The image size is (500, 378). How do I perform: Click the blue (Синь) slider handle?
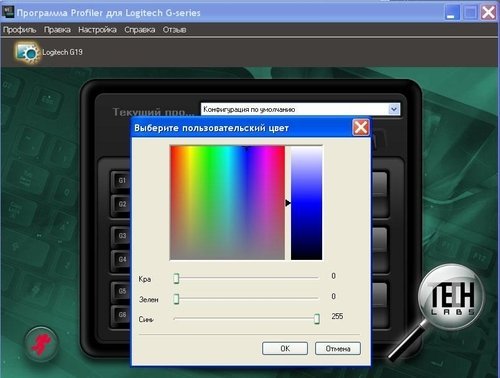[x=317, y=319]
